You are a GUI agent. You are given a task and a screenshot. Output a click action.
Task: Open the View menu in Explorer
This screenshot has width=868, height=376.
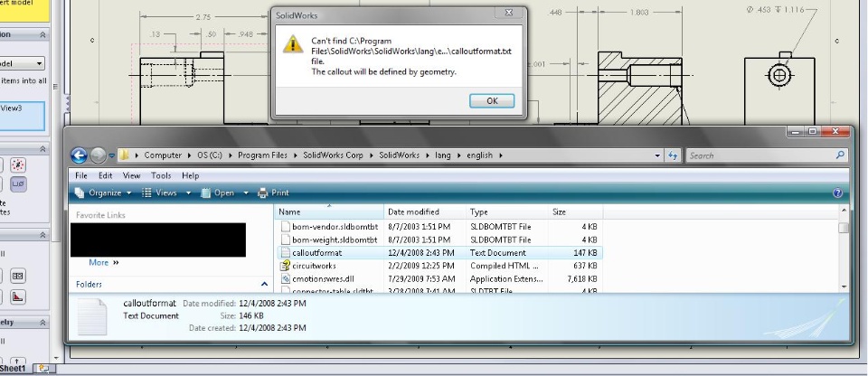(131, 175)
